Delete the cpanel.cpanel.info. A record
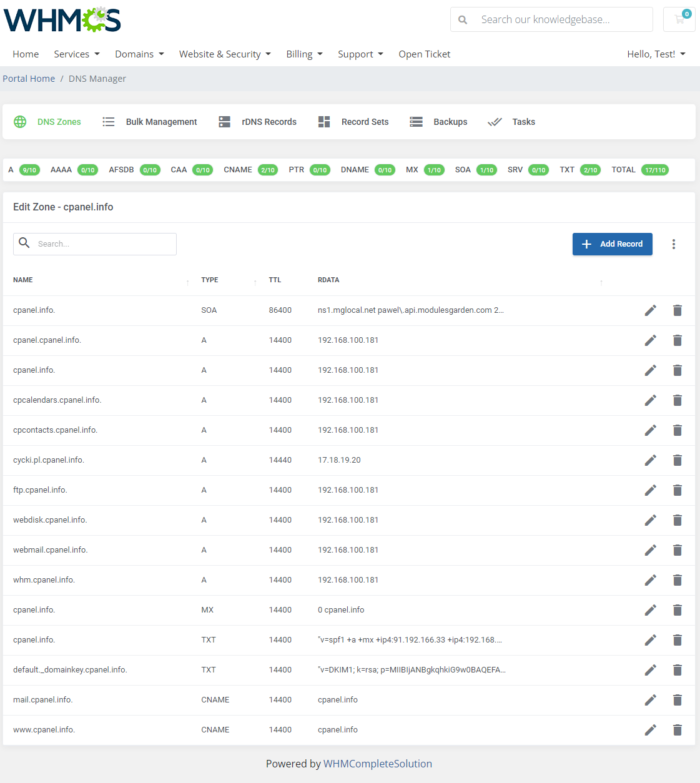The image size is (700, 783). click(678, 340)
